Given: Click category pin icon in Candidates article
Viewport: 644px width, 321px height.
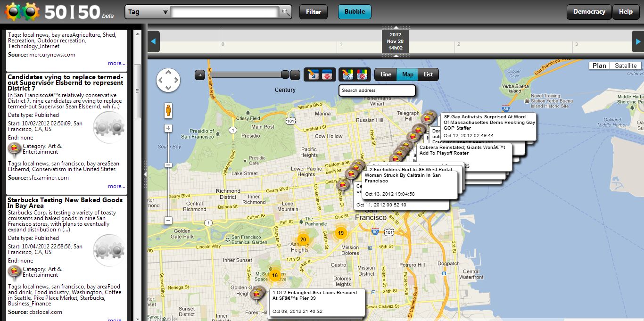Looking at the screenshot, I should coord(15,150).
